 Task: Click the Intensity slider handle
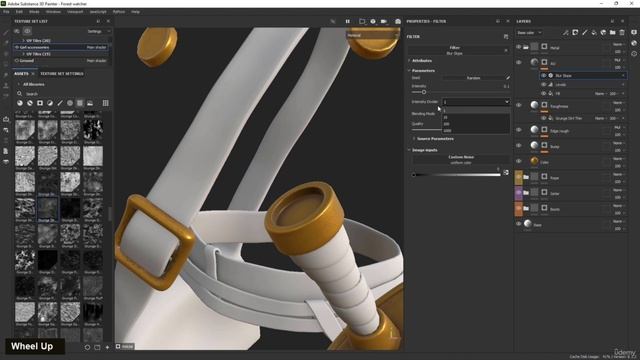pos(424,92)
